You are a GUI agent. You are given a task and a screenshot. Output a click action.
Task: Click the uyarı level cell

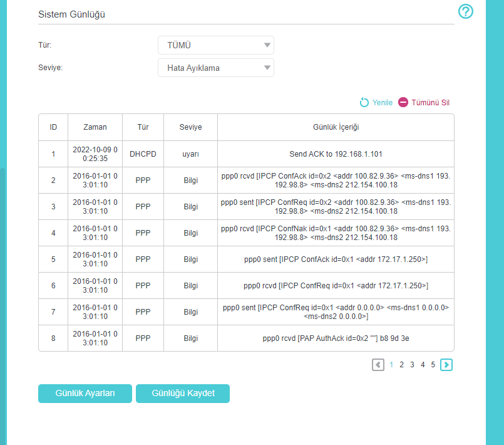190,154
